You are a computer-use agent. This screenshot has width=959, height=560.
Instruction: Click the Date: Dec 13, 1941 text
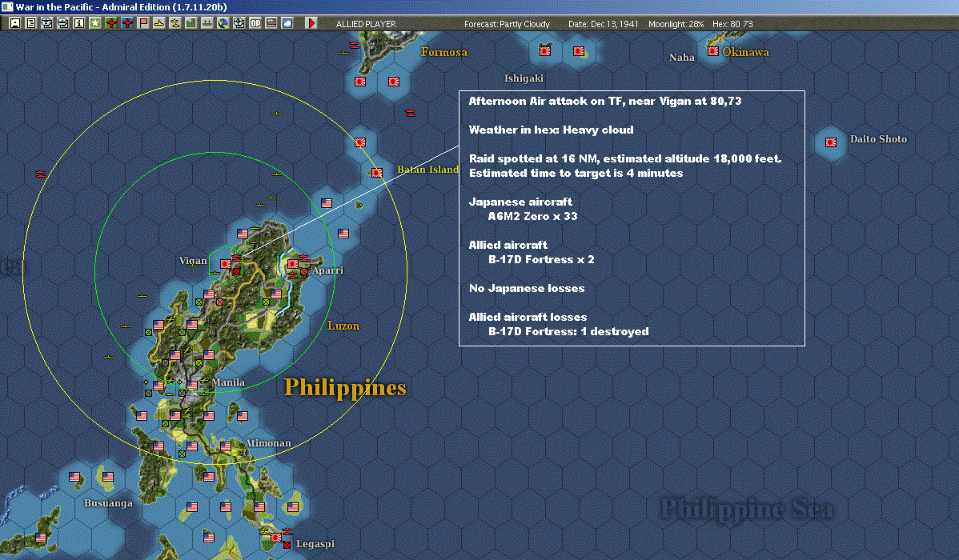pos(603,24)
